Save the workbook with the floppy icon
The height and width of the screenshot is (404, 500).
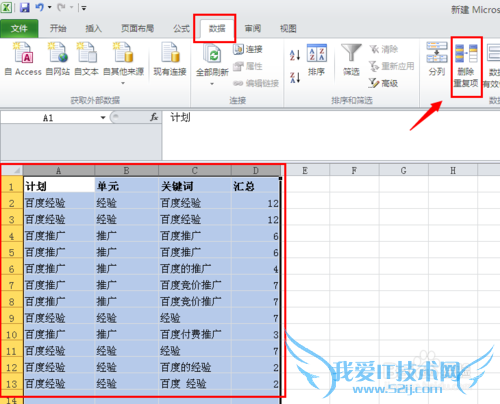[x=25, y=7]
